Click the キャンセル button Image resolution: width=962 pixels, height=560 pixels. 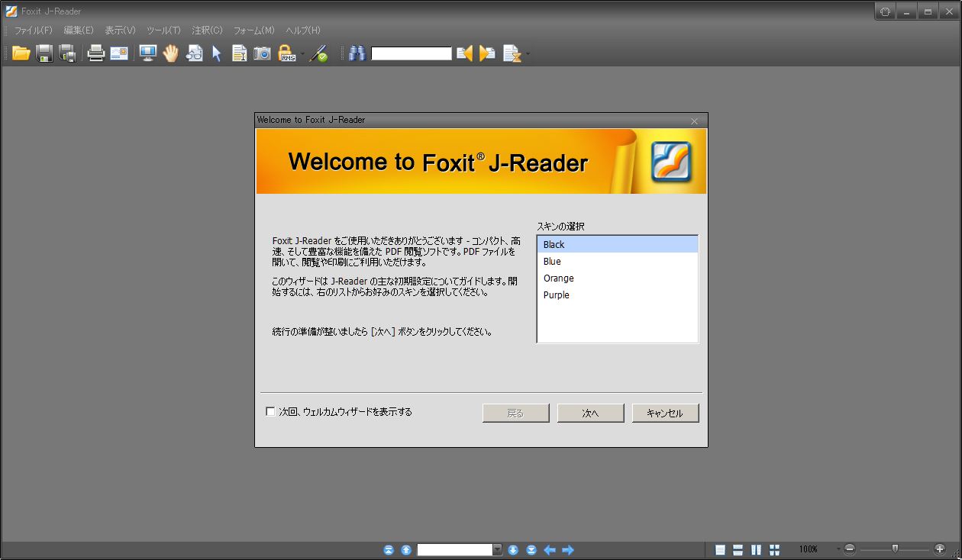click(x=665, y=413)
